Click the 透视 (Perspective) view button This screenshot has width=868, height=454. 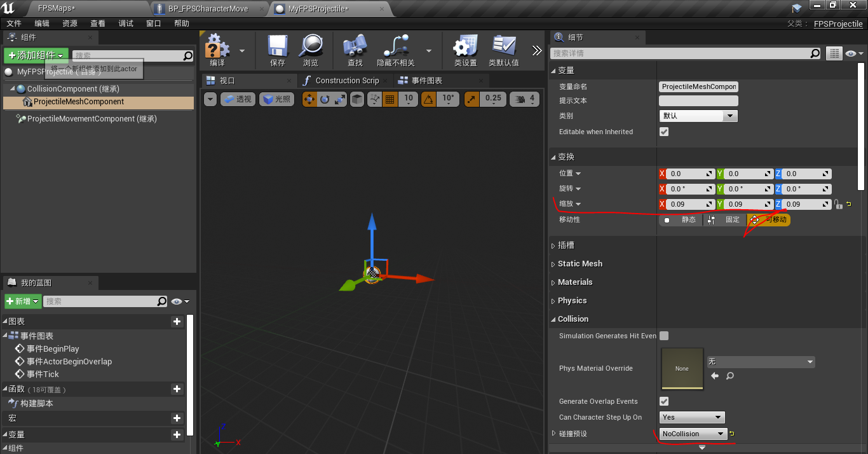click(x=238, y=99)
